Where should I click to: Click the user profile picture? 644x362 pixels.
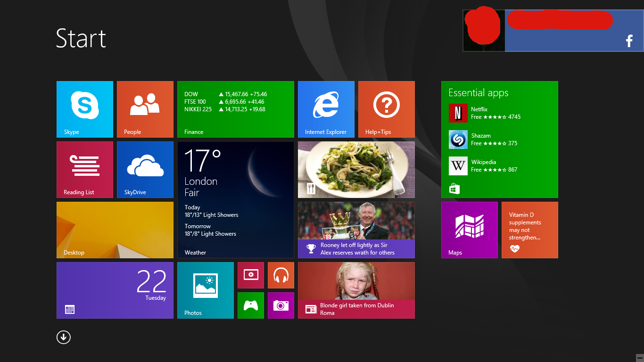point(484,30)
